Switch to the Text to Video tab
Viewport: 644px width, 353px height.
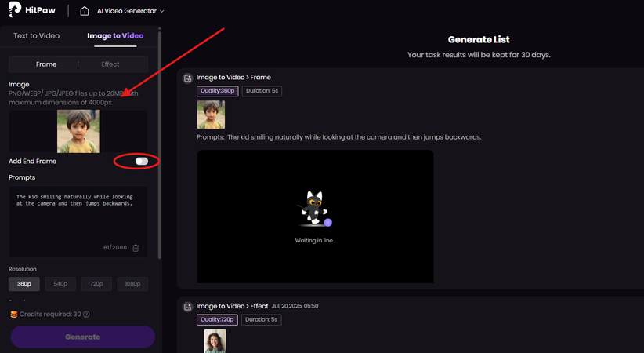pos(36,36)
